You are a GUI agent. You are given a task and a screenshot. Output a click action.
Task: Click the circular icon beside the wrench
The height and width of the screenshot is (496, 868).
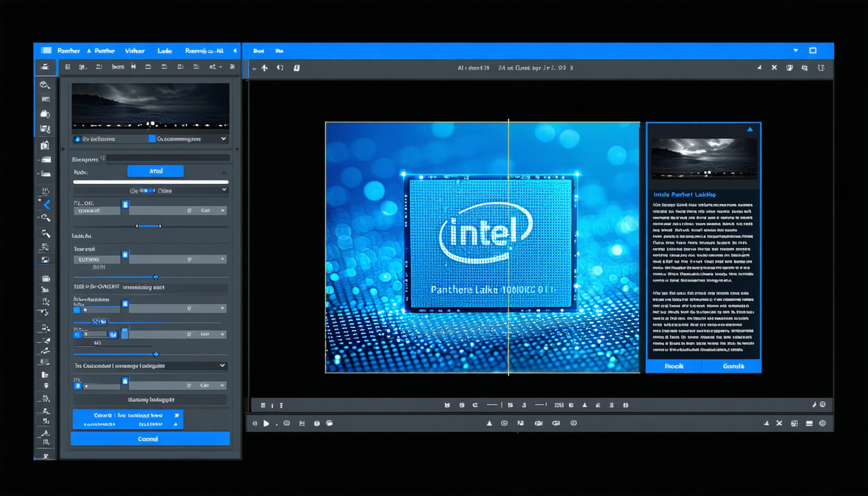pyautogui.click(x=823, y=405)
